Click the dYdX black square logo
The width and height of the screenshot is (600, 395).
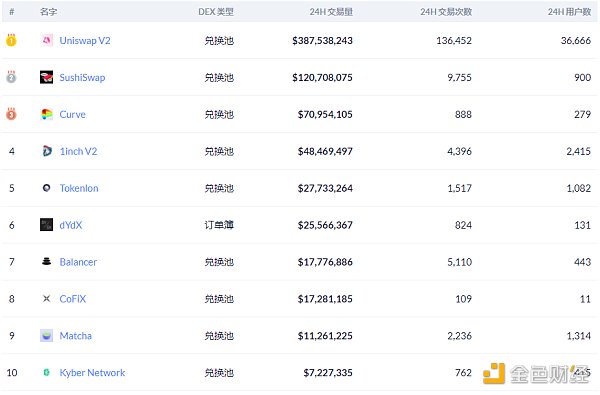tap(47, 225)
